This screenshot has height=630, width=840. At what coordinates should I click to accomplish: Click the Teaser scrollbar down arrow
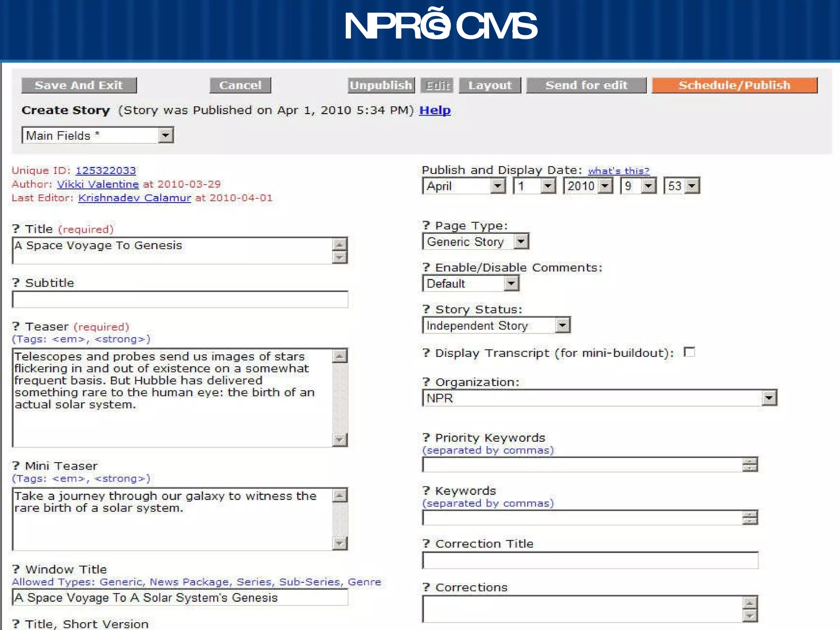tap(340, 440)
